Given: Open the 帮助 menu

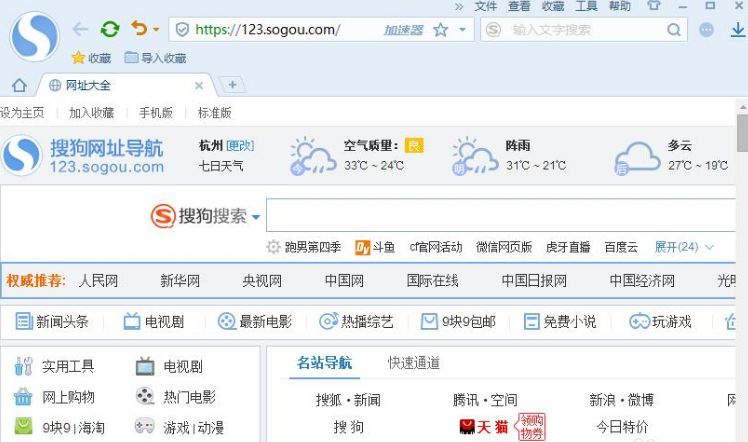Looking at the screenshot, I should point(620,6).
